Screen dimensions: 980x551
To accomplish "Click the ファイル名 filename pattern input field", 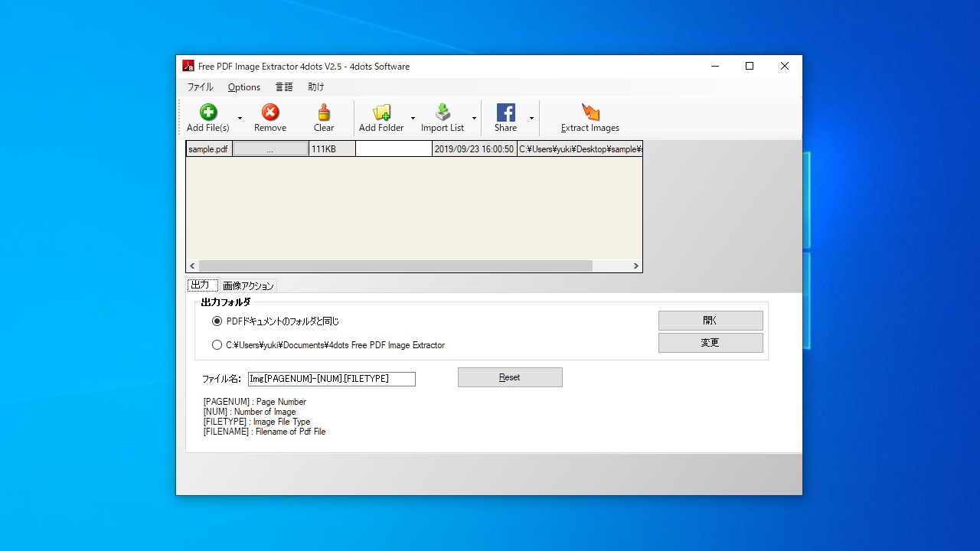I will 332,379.
